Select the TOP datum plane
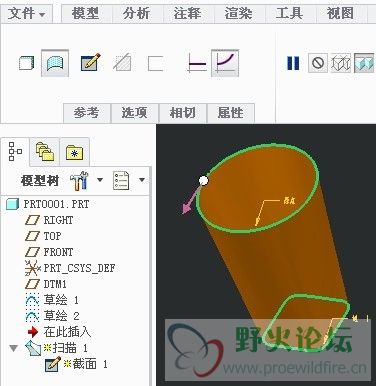This screenshot has width=376, height=386. coord(43,236)
